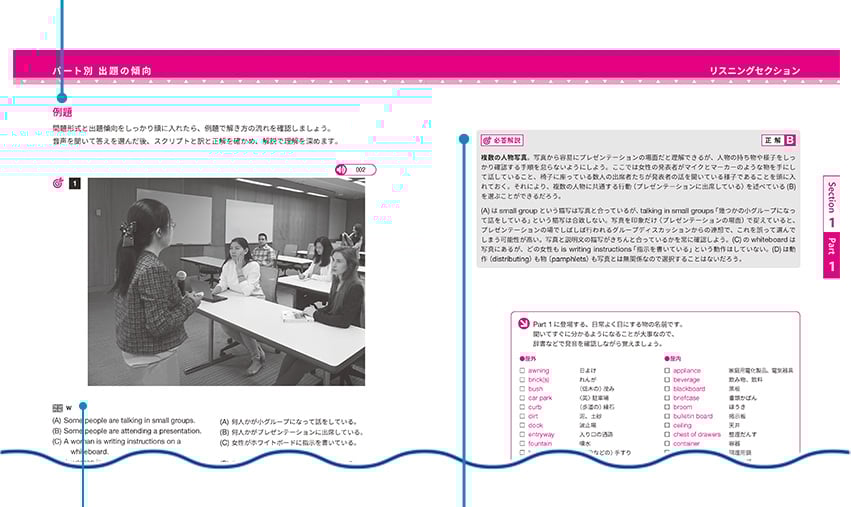The image size is (851, 507).
Task: Click the word chest of drawers
Action: (x=697, y=434)
